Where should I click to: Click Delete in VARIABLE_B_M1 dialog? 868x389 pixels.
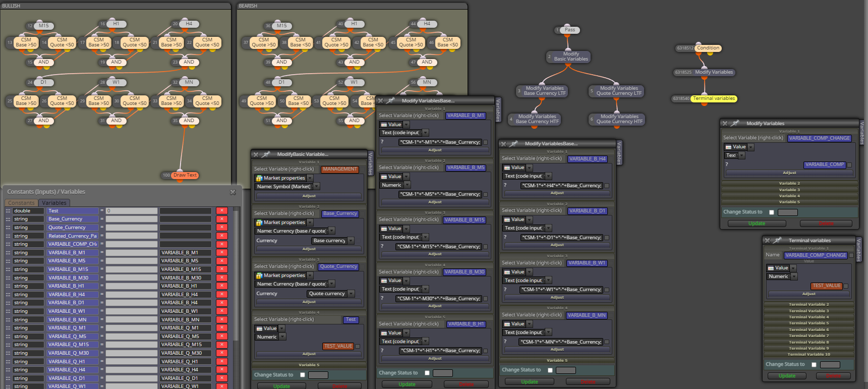click(466, 384)
